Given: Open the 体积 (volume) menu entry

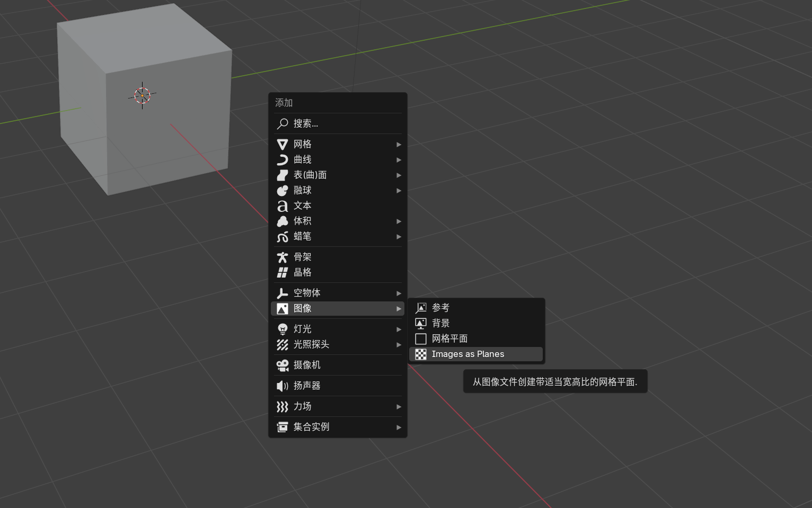Looking at the screenshot, I should [x=303, y=221].
